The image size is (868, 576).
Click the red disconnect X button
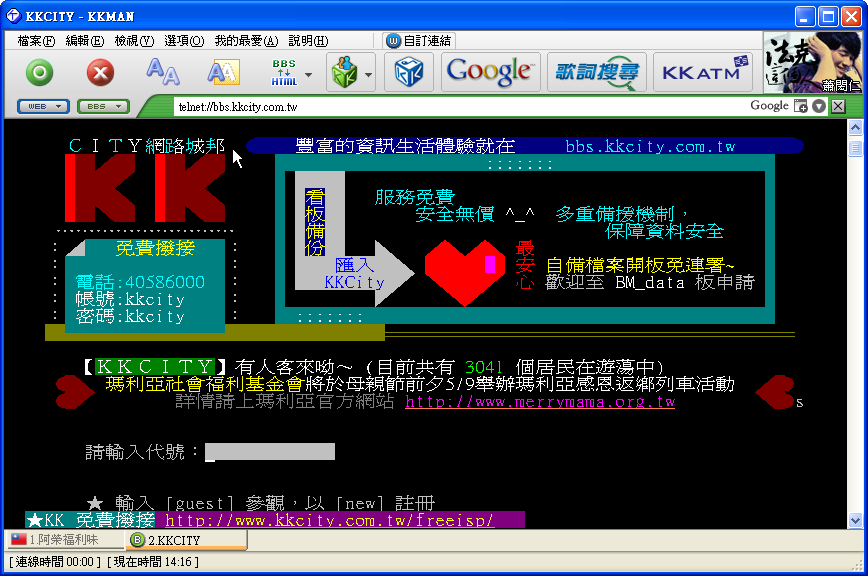pyautogui.click(x=100, y=72)
